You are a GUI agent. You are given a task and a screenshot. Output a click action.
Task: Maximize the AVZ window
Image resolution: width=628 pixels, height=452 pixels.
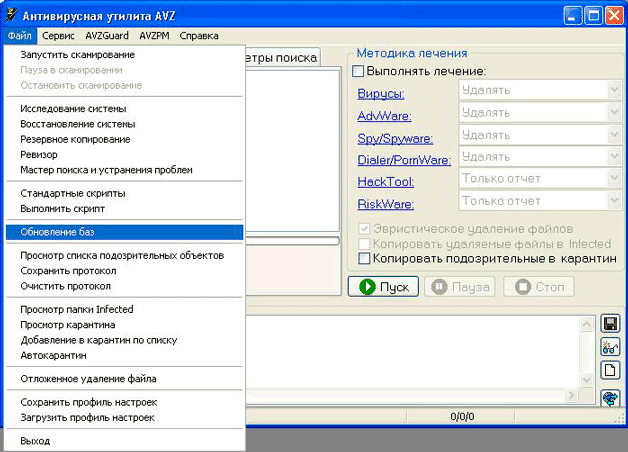[593, 16]
